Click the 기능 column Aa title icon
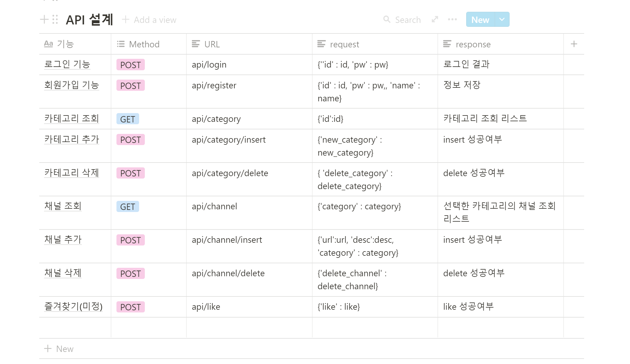This screenshot has height=364, width=630. [48, 44]
